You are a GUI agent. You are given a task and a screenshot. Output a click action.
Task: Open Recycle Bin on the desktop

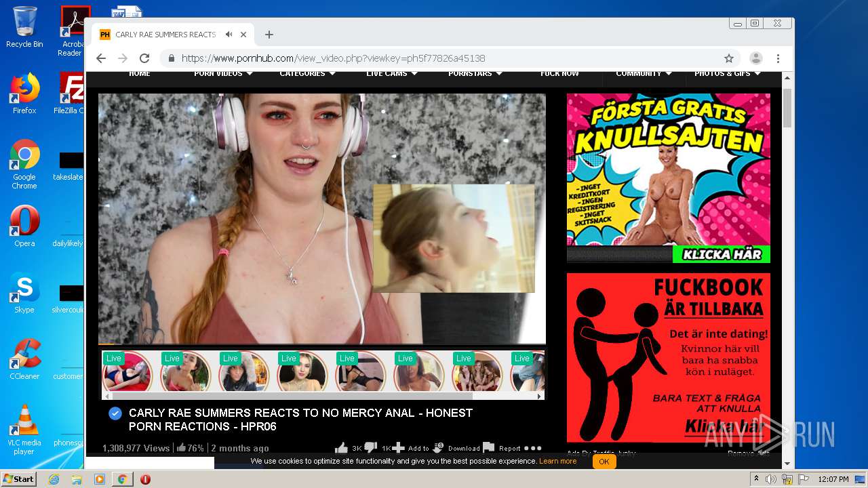point(24,27)
